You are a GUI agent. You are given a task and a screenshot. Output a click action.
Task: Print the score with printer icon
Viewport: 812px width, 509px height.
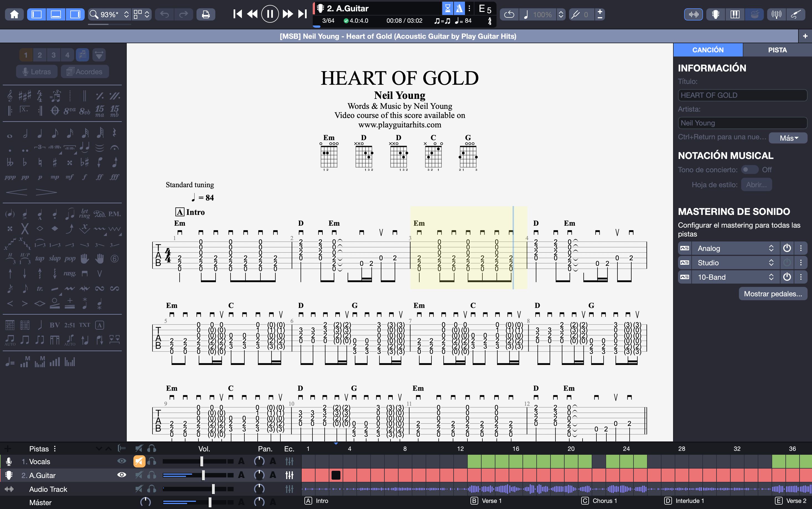[206, 14]
